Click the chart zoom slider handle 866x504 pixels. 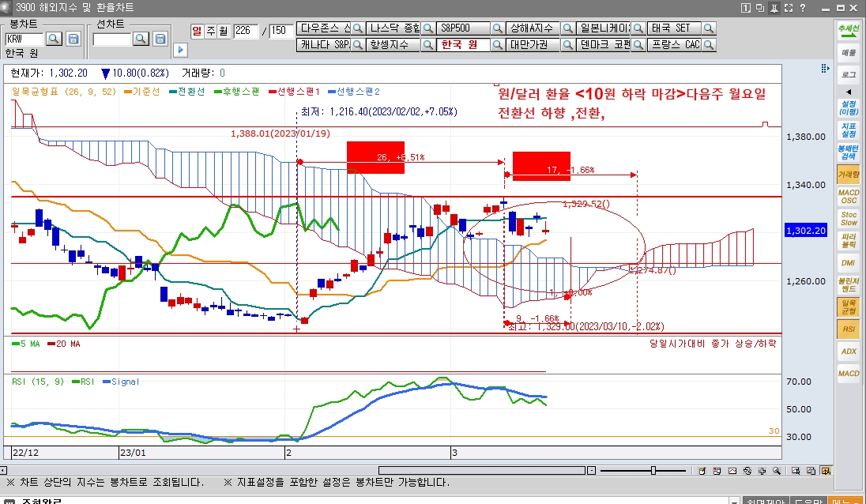tap(653, 471)
